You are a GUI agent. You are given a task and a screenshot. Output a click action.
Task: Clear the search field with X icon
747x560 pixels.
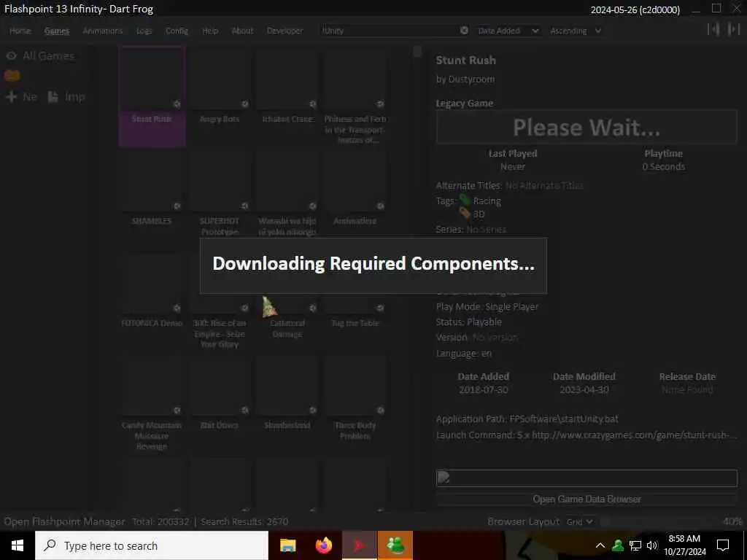pos(464,31)
